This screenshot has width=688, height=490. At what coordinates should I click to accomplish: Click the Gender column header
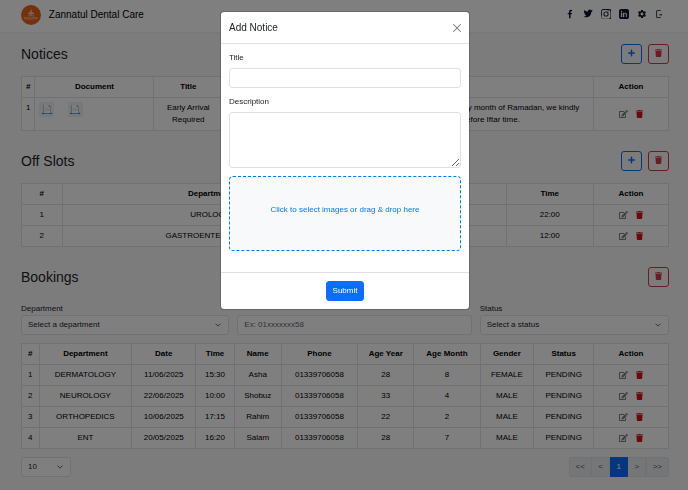point(507,354)
